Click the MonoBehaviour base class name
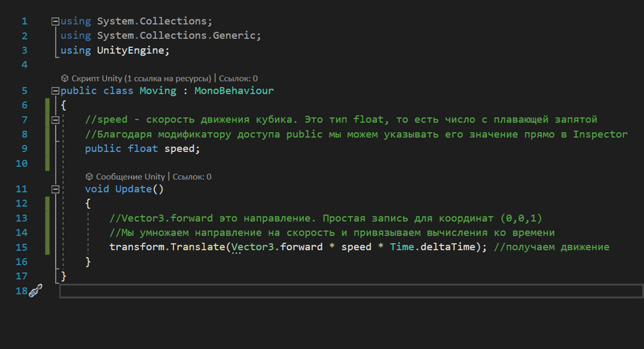The width and height of the screenshot is (644, 349). (x=234, y=91)
